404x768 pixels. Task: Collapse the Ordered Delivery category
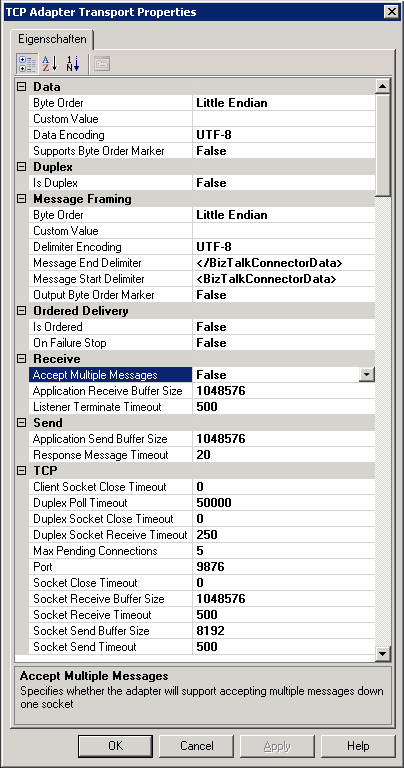22,311
